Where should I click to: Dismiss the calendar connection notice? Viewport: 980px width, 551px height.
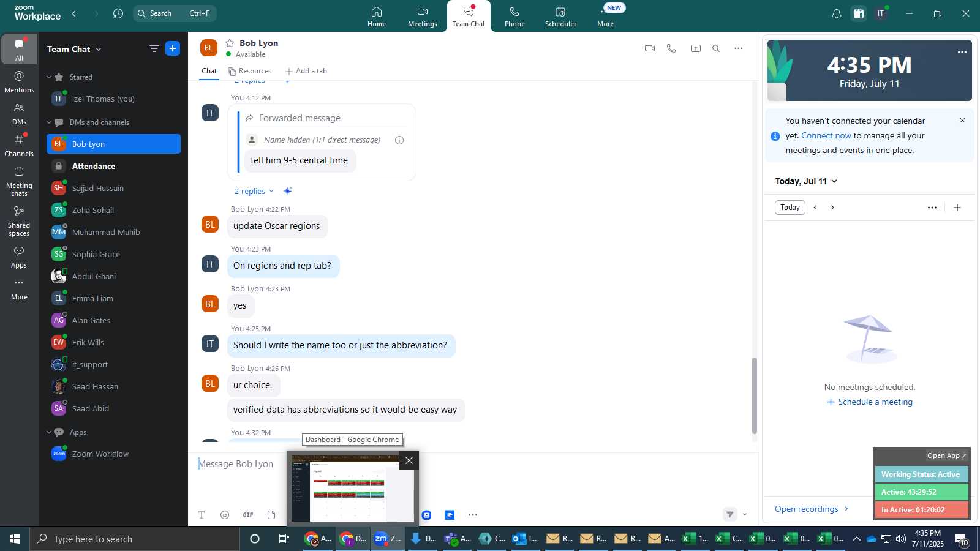962,121
